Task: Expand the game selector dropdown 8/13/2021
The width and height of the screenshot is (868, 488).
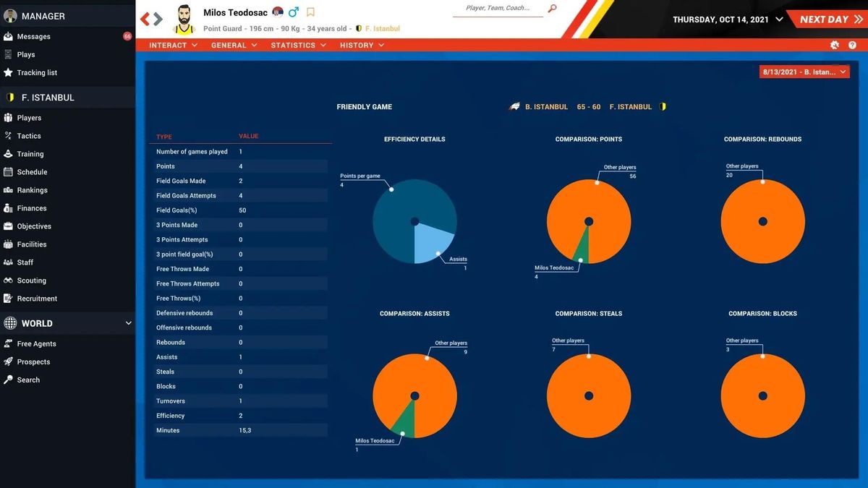Action: (803, 72)
